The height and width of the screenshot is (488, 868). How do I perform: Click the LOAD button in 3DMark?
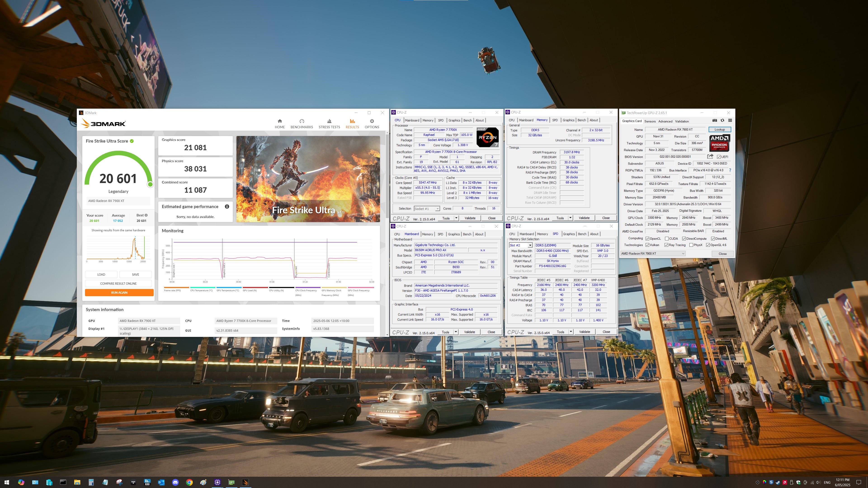point(101,274)
